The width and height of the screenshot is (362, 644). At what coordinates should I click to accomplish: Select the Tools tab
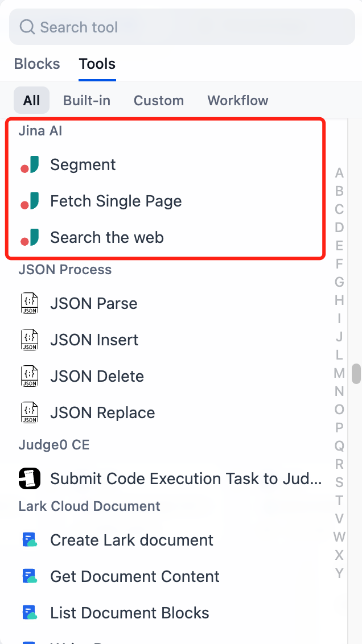tap(97, 64)
